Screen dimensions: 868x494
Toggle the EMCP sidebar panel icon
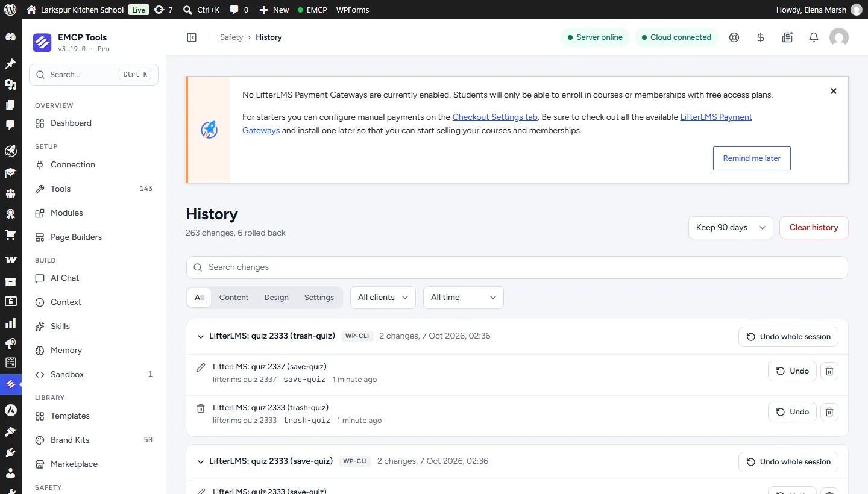192,37
